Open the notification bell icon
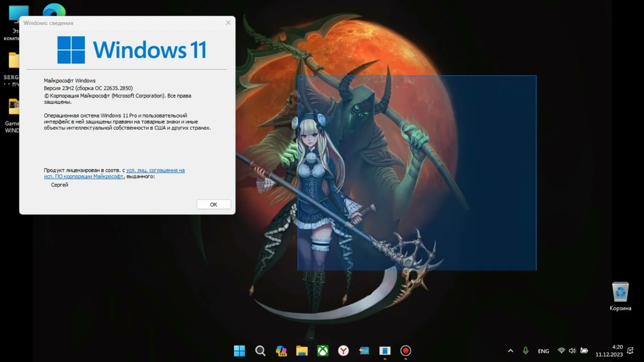Screen dimensions: 644x362 tap(630, 351)
